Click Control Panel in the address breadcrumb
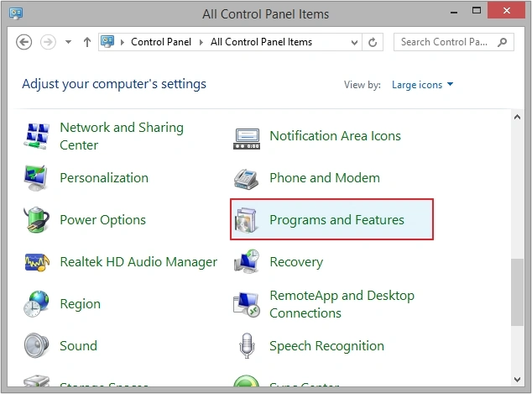 coord(161,42)
